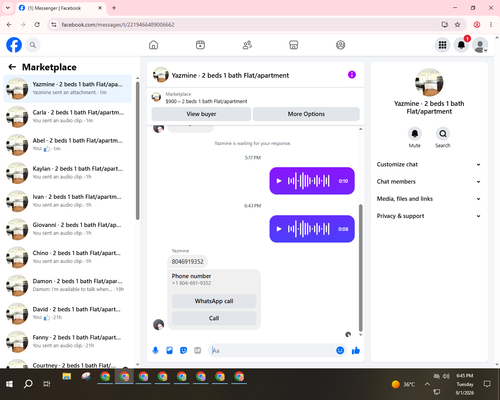Open Abel conversation in list

67,145
